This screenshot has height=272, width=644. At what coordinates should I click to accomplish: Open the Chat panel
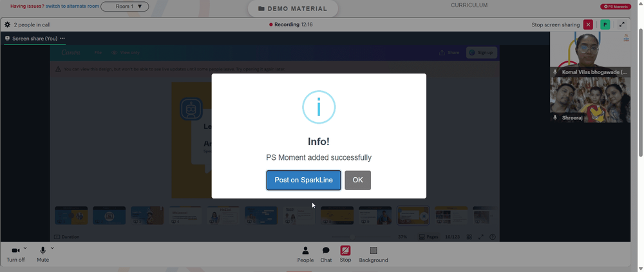click(326, 255)
